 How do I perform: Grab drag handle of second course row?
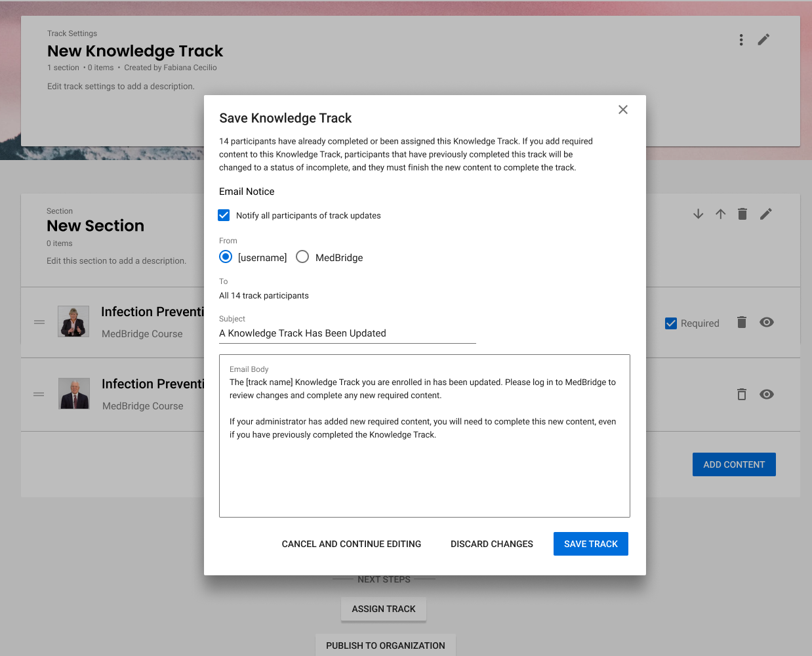39,394
